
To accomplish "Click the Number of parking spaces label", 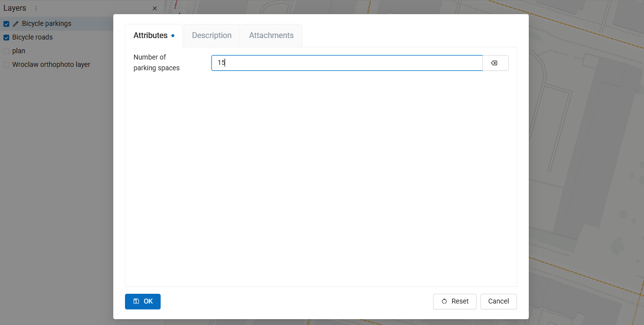I will (157, 63).
